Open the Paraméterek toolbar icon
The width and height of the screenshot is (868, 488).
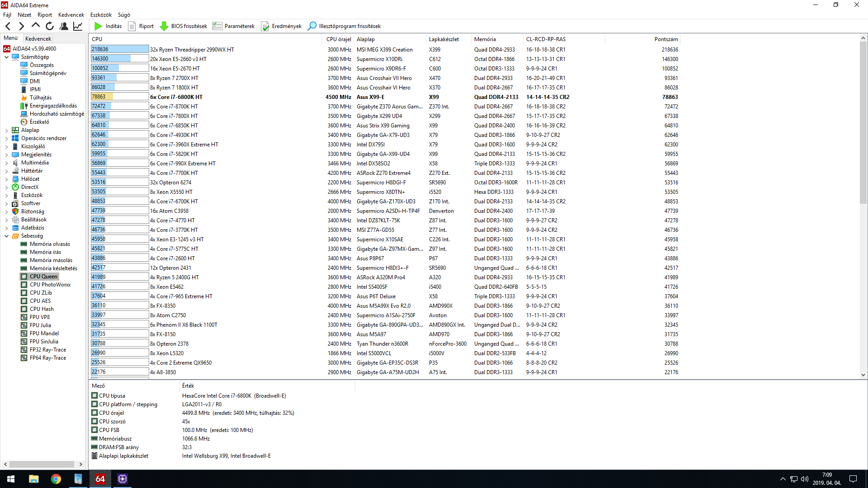[217, 26]
